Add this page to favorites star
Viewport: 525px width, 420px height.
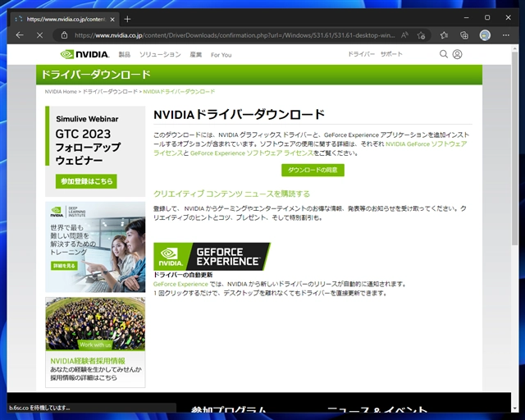click(x=421, y=35)
